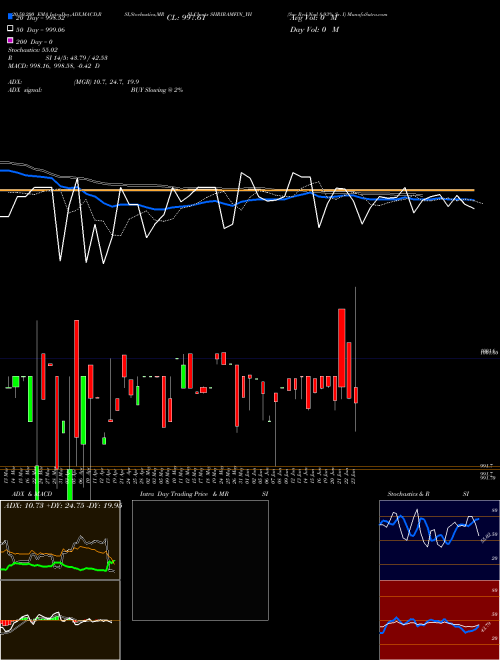
Task: Click the 991.7 price axis label
Action: point(486,466)
